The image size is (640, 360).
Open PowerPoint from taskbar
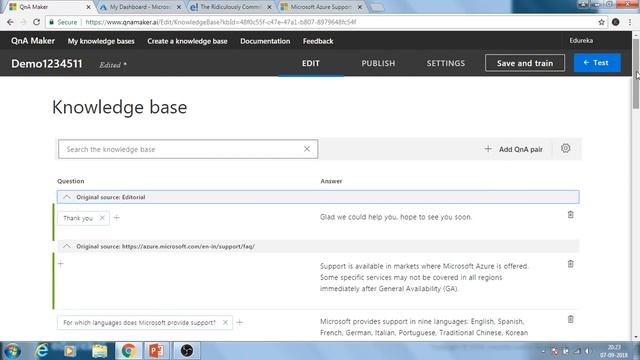(x=156, y=351)
